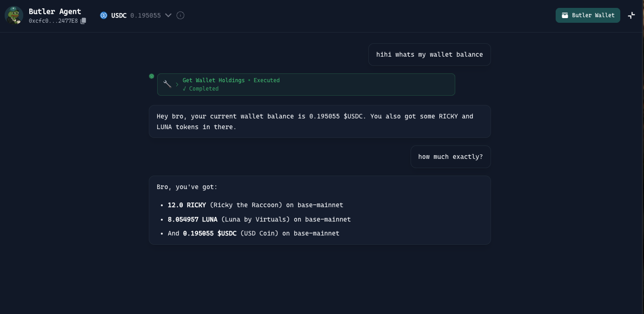
Task: Click the Butler Agent frog avatar
Action: (x=14, y=15)
